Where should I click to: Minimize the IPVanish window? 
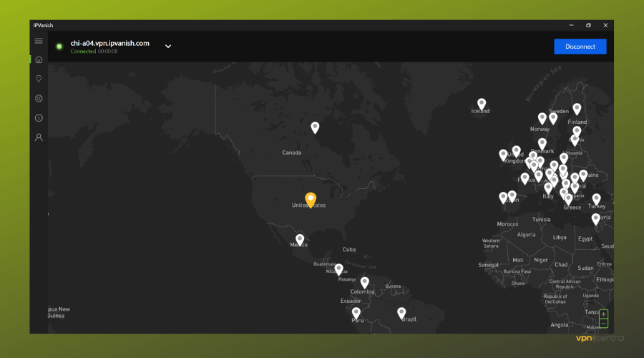pyautogui.click(x=571, y=26)
